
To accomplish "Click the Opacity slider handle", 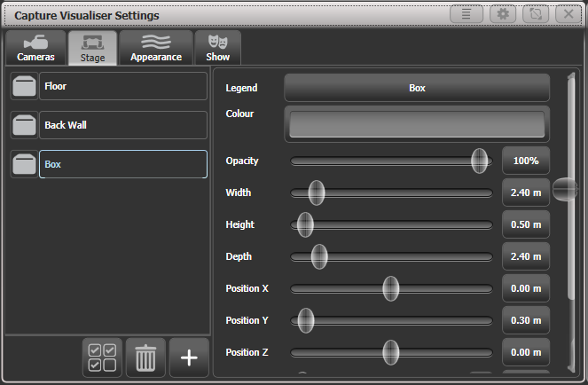I will click(x=479, y=161).
